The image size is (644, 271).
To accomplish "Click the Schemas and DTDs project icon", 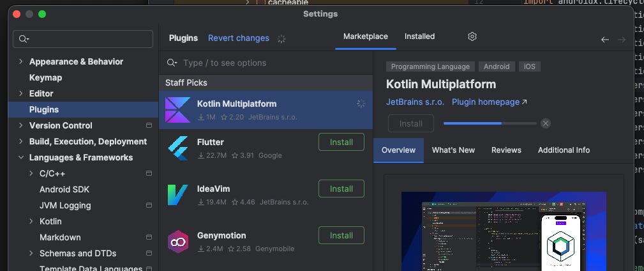I will click(149, 253).
